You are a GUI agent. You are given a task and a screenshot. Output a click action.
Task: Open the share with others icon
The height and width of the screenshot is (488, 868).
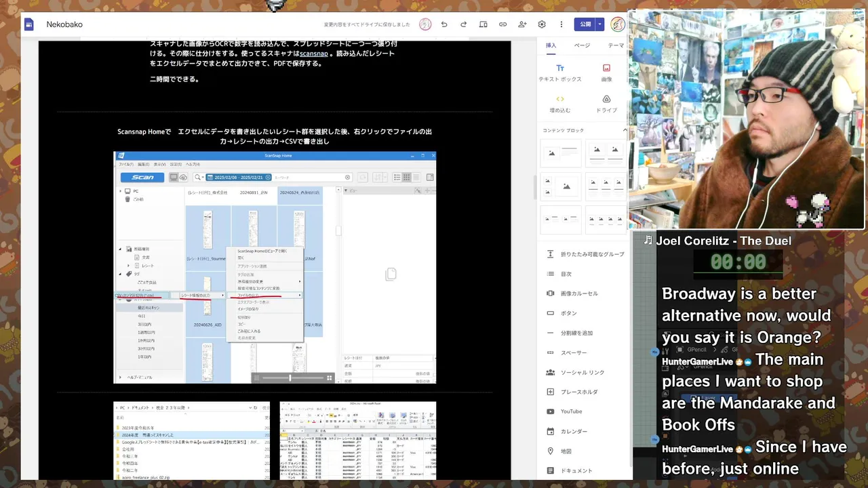click(522, 24)
